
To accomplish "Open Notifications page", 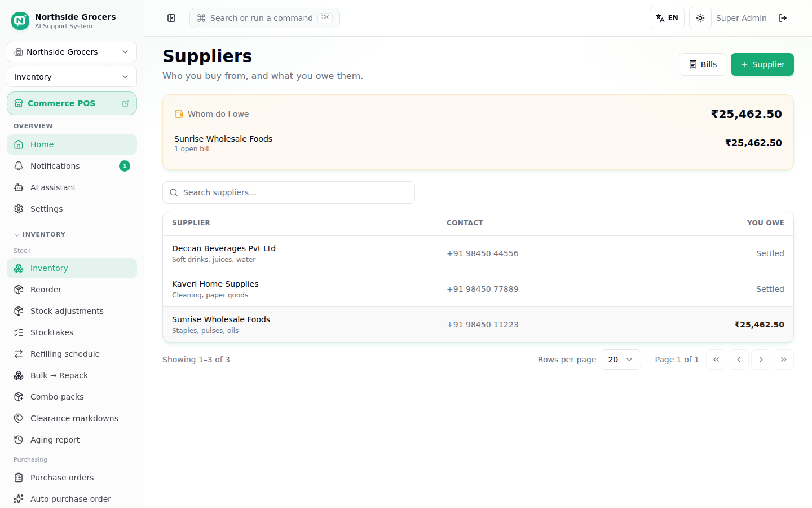I will tap(72, 166).
